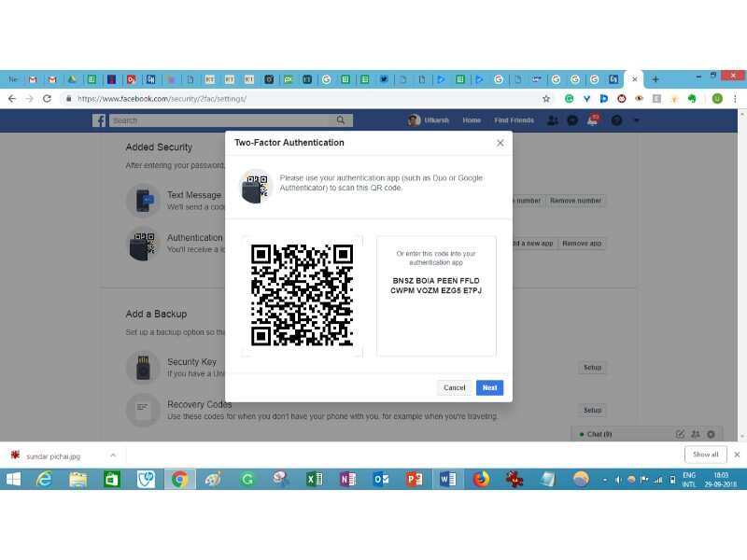Click the Facebook logo icon
The width and height of the screenshot is (747, 560).
99,120
